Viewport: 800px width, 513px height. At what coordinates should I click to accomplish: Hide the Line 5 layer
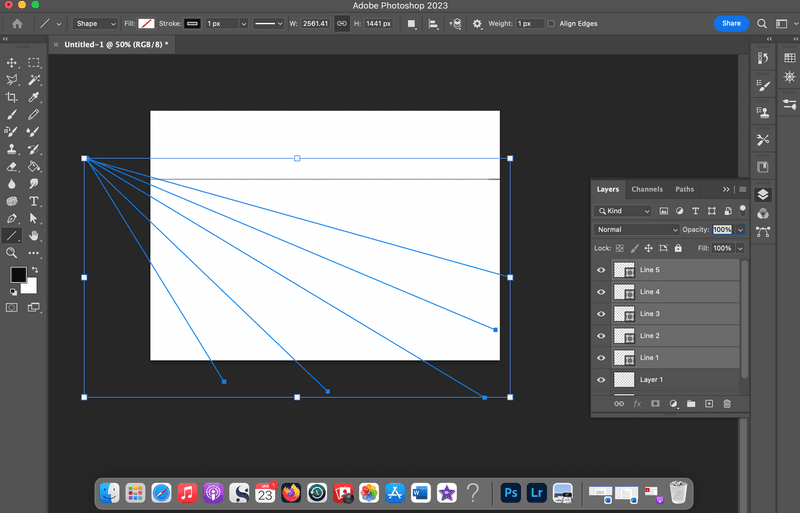pyautogui.click(x=601, y=270)
